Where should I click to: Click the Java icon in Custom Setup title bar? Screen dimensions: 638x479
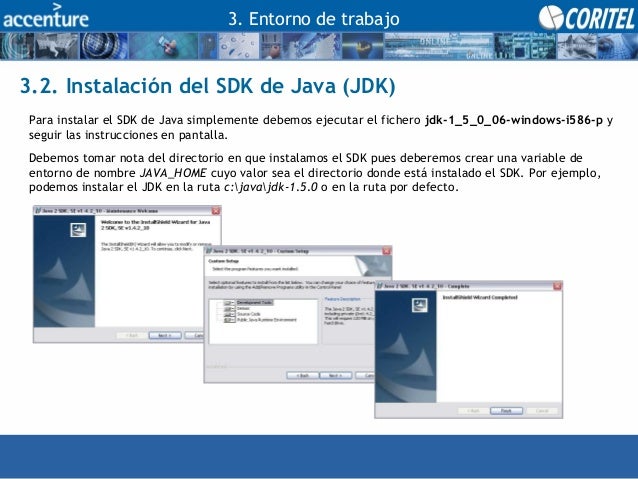click(209, 251)
